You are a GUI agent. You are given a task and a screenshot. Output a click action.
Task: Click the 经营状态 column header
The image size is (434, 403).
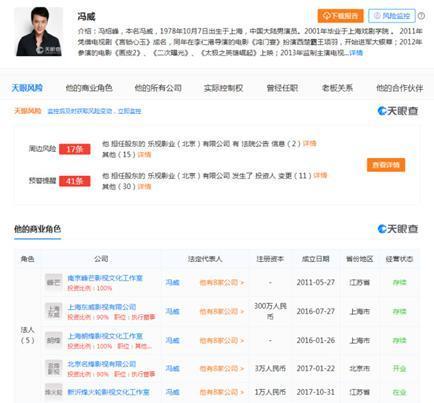399,259
